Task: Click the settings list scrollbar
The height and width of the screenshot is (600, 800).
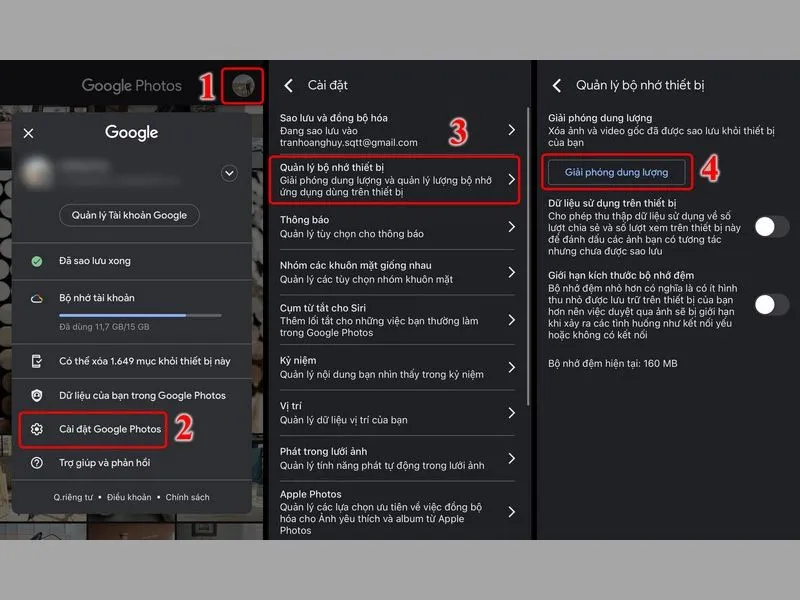Action: coord(528,256)
